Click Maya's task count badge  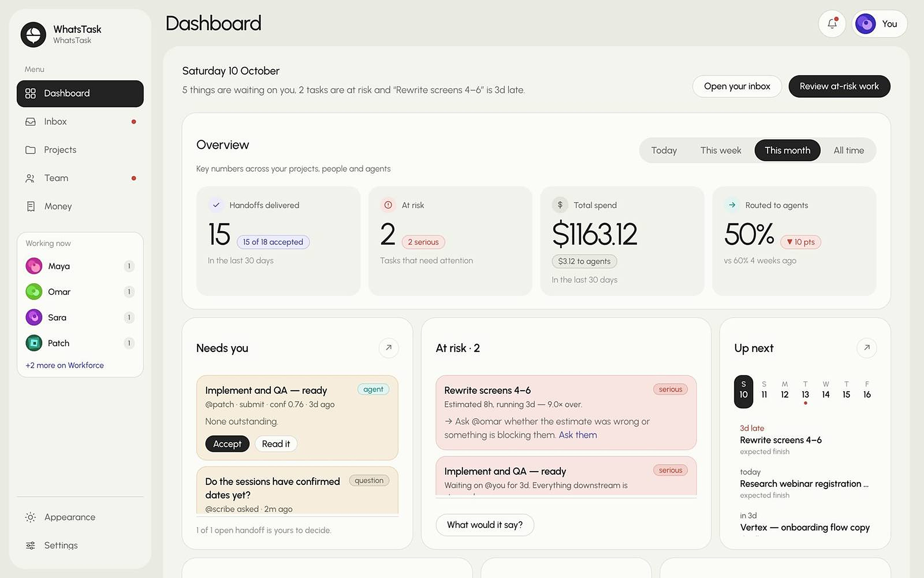tap(129, 266)
